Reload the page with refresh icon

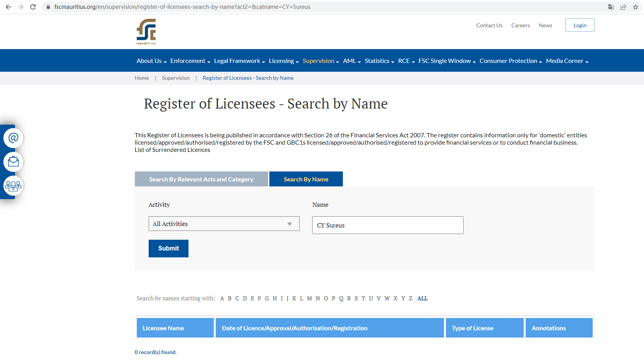[x=33, y=7]
